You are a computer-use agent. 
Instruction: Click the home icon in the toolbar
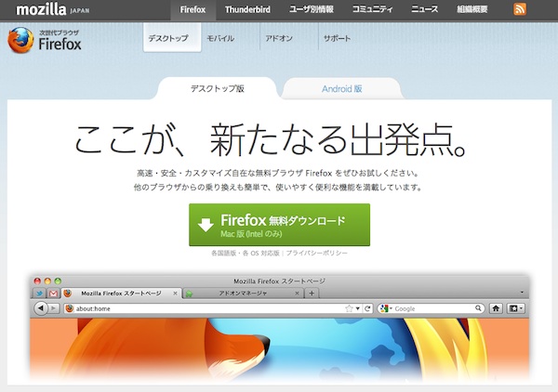tap(497, 308)
